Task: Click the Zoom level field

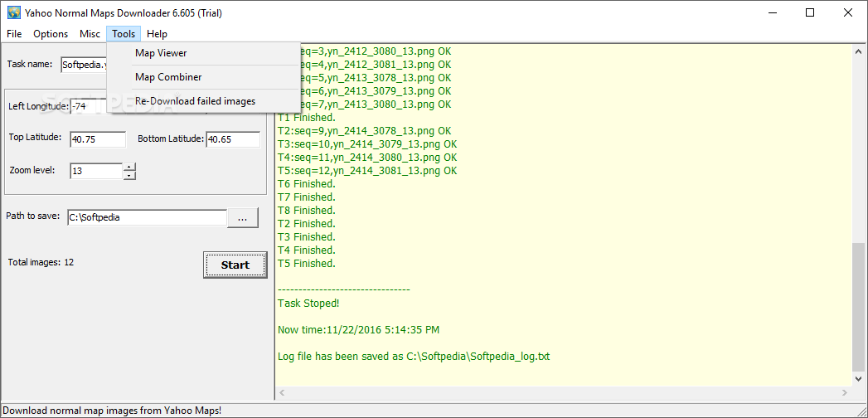Action: coord(96,171)
